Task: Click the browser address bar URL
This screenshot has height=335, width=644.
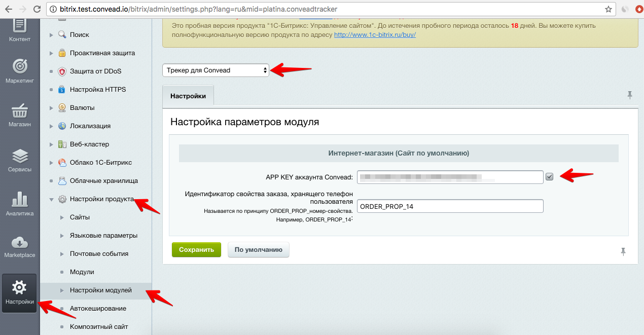Action: [x=198, y=9]
